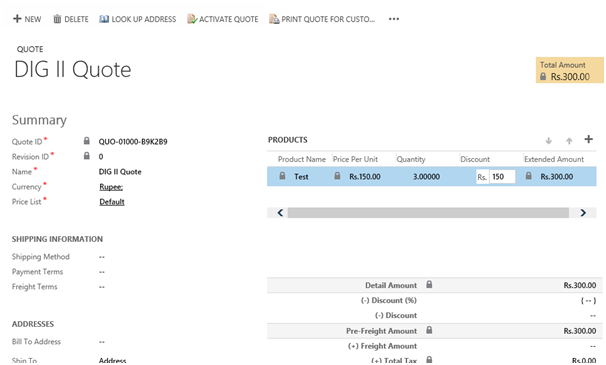Click the Total Amount Rs.300.00 header value
The width and height of the screenshot is (606, 365).
(x=570, y=77)
